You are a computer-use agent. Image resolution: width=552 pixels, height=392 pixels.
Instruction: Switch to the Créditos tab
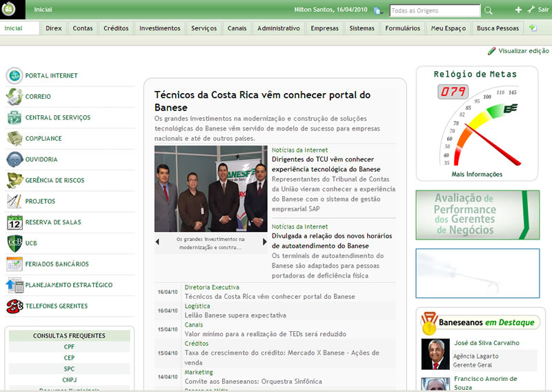tap(116, 28)
